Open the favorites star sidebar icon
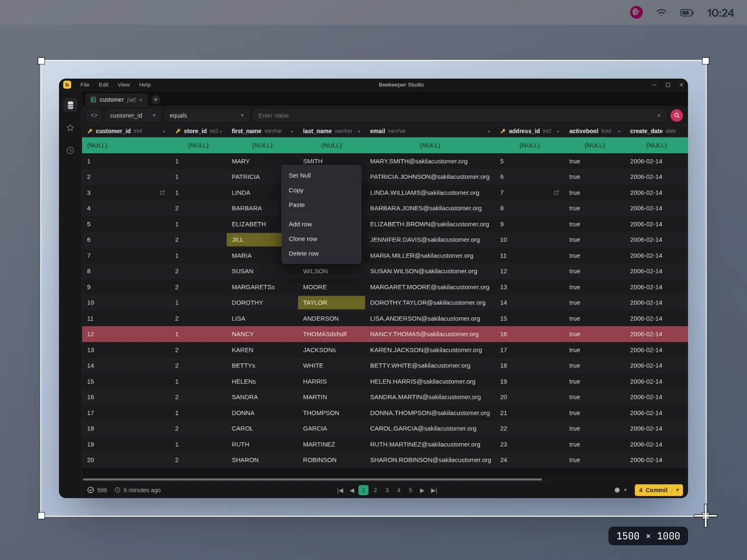The width and height of the screenshot is (747, 560). [70, 128]
